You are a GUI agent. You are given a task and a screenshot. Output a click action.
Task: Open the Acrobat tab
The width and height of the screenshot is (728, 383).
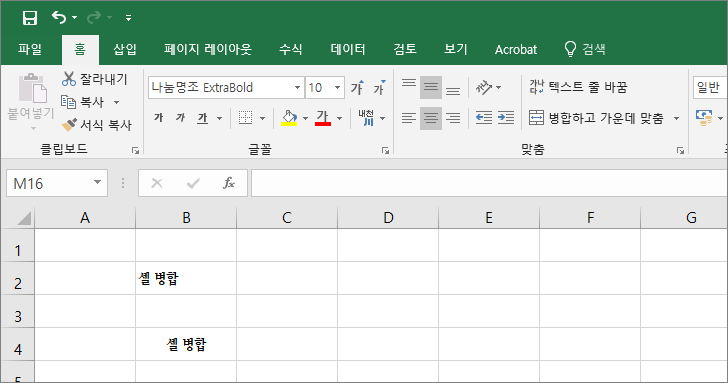[x=516, y=49]
